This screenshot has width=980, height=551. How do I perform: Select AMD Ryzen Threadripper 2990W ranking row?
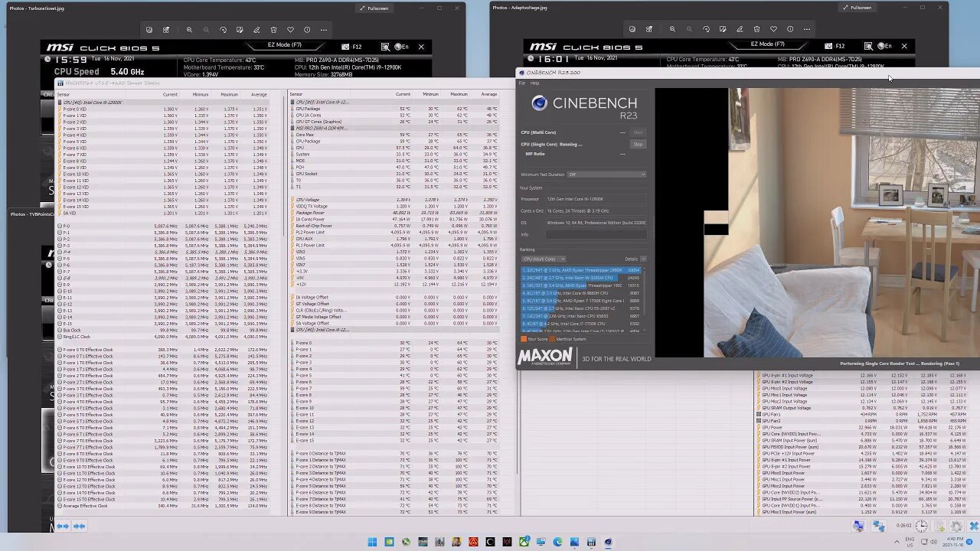pos(581,270)
